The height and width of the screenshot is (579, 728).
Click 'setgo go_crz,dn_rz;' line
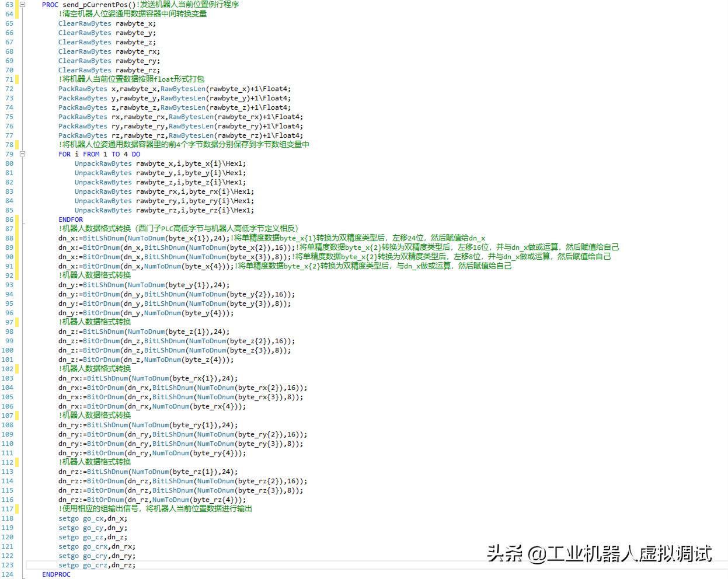click(x=97, y=565)
